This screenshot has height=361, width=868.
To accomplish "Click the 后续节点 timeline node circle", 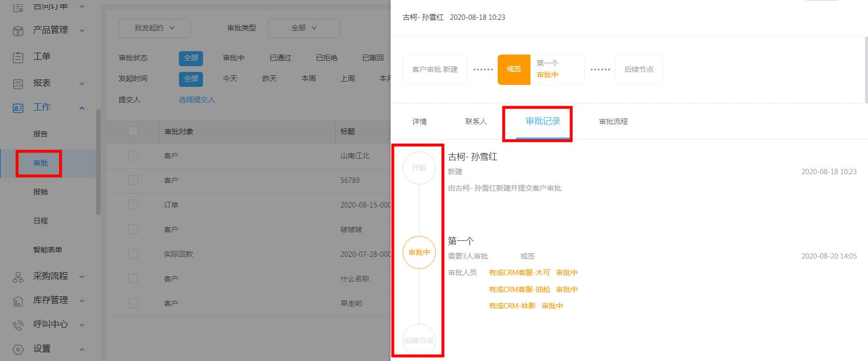I will point(419,340).
